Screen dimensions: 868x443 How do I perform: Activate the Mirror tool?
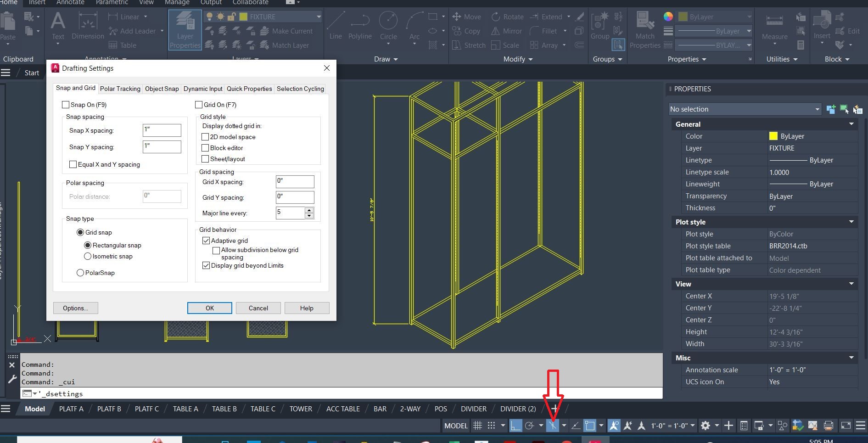click(506, 31)
